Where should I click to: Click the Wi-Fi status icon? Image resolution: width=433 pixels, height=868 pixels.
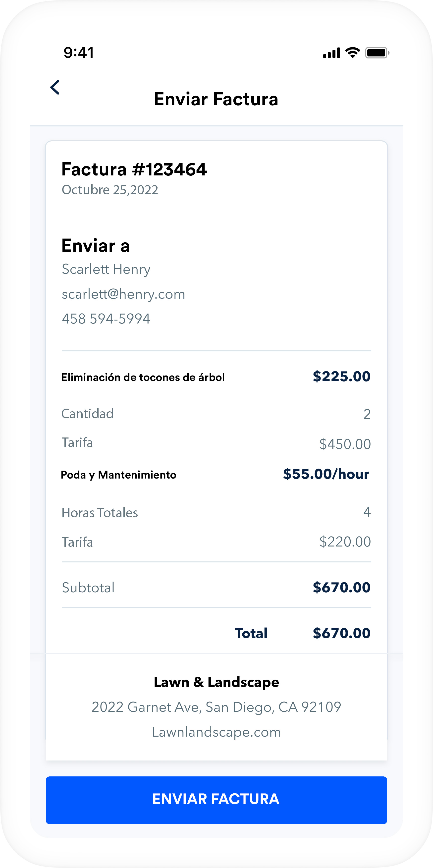[x=352, y=53]
